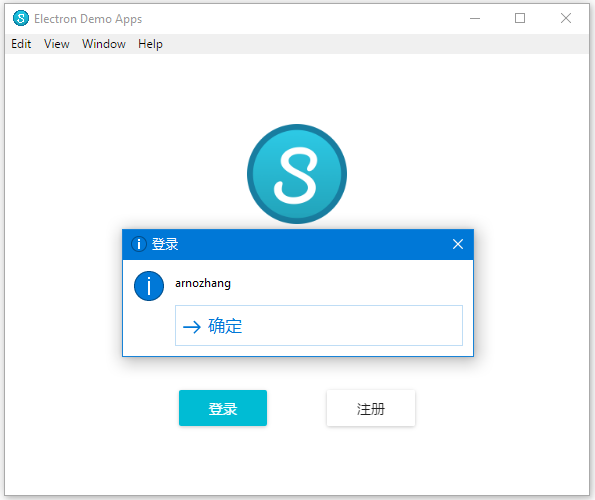Image resolution: width=595 pixels, height=500 pixels.
Task: Open the Help menu
Action: click(x=150, y=44)
